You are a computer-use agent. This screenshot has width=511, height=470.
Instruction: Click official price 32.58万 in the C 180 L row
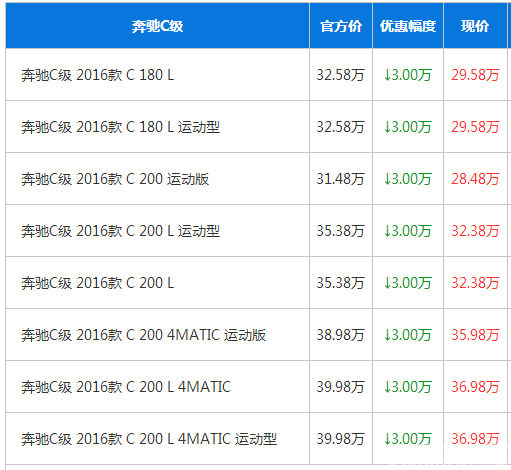tap(340, 75)
